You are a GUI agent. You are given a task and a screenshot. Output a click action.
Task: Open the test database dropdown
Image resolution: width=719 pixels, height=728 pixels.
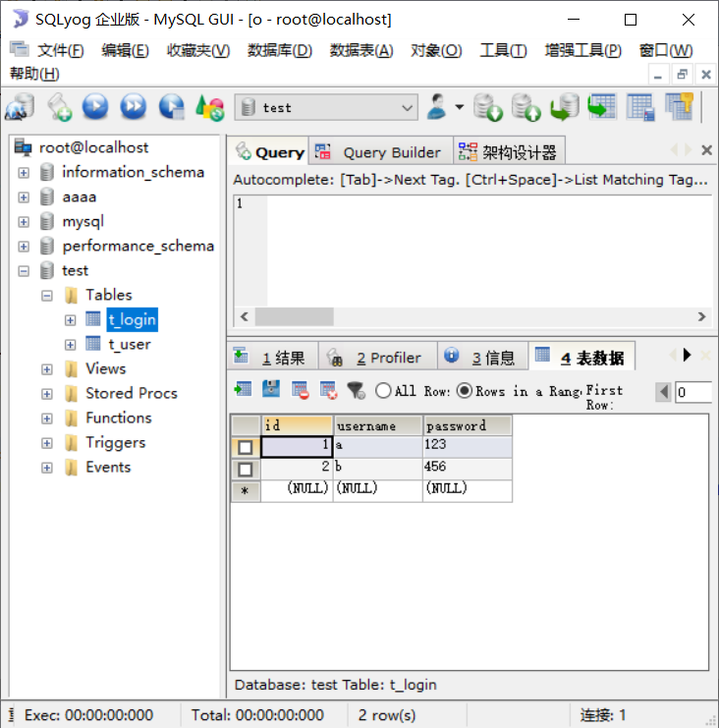[326, 107]
